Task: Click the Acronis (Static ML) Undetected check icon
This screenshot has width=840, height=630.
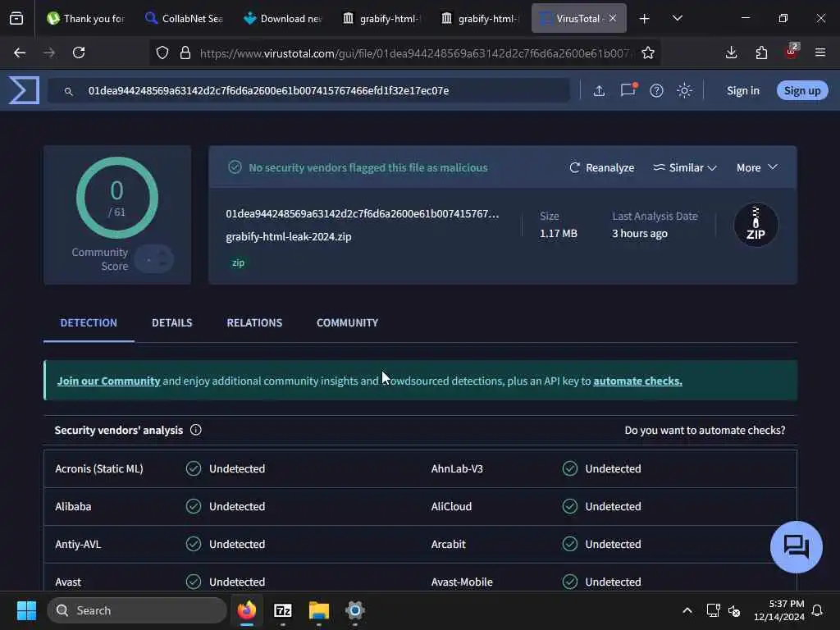Action: pyautogui.click(x=194, y=468)
